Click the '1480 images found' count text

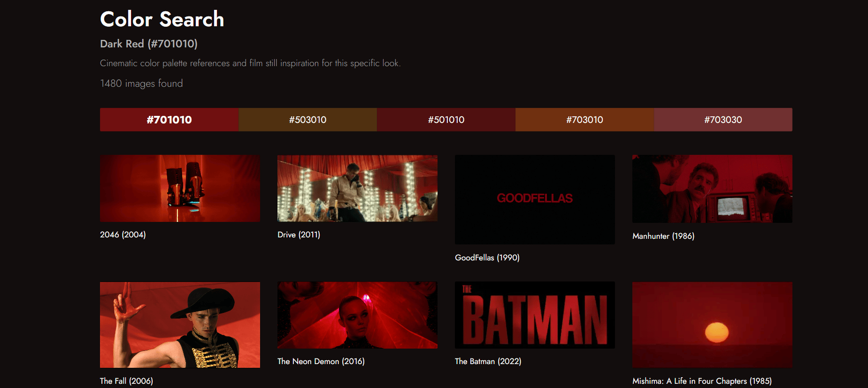click(x=141, y=84)
